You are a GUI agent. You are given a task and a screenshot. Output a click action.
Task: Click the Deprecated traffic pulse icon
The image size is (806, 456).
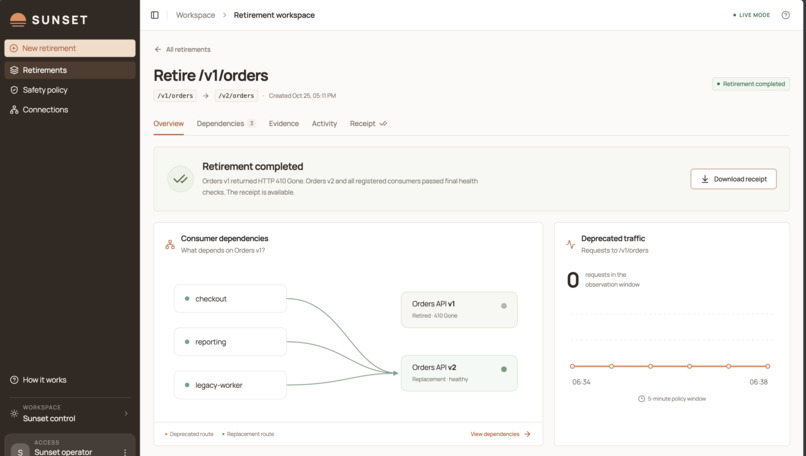click(571, 244)
